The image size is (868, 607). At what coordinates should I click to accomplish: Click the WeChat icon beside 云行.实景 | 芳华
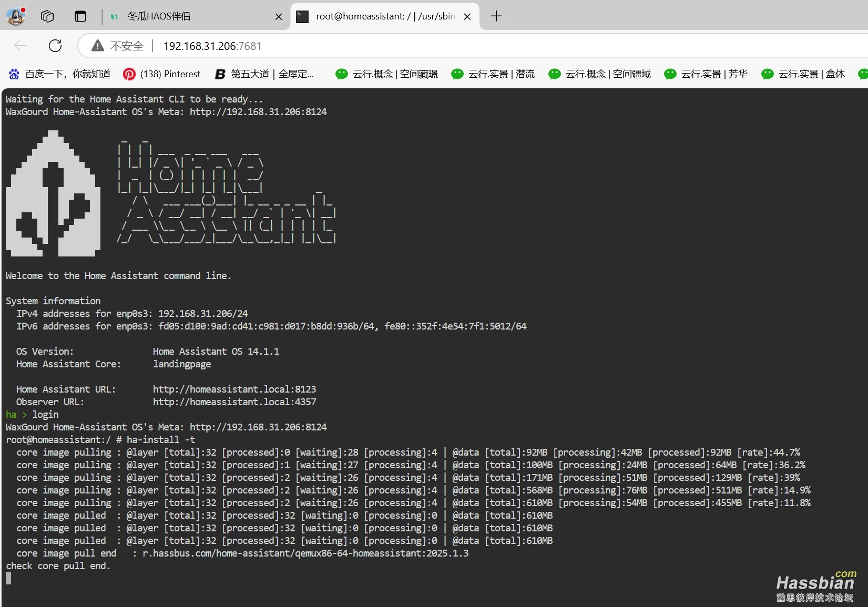point(670,74)
